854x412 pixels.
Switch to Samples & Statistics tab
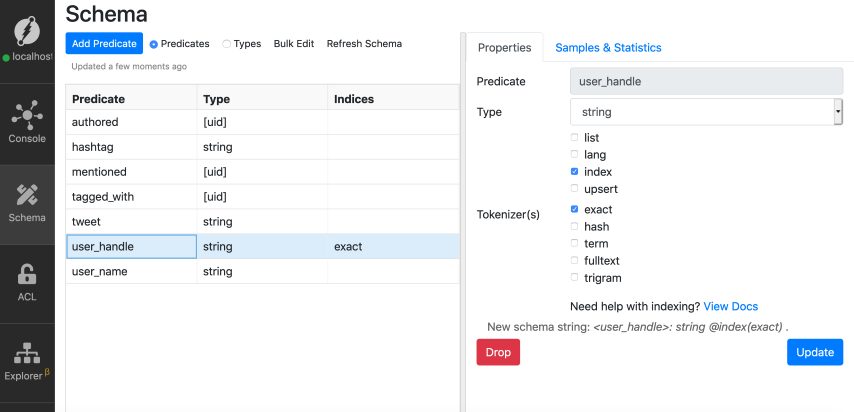608,47
